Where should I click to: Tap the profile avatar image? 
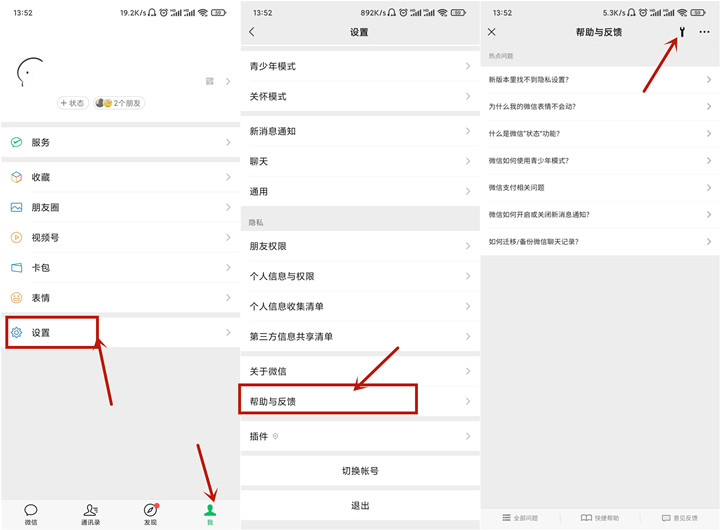pos(30,72)
